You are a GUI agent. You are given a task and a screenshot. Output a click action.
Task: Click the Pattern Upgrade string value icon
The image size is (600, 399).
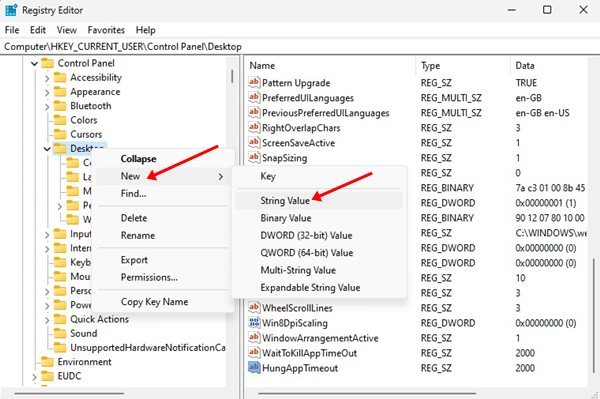tap(254, 82)
